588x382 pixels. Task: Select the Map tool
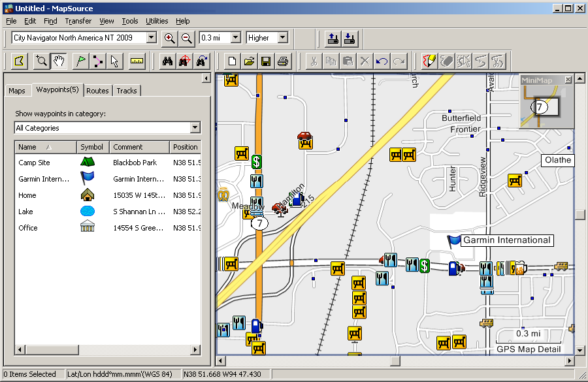pos(19,61)
